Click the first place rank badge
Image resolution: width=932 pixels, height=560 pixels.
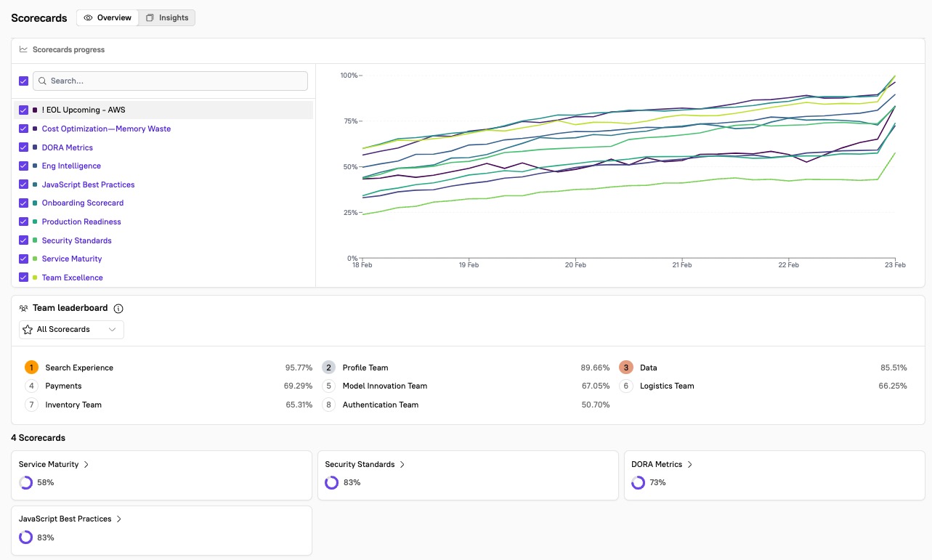31,368
